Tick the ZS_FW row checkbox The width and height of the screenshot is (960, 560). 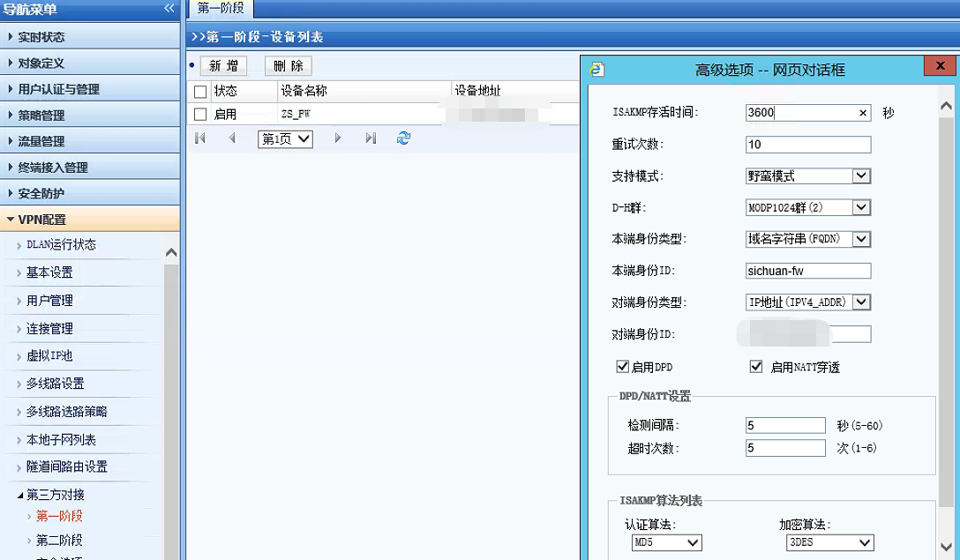(200, 115)
